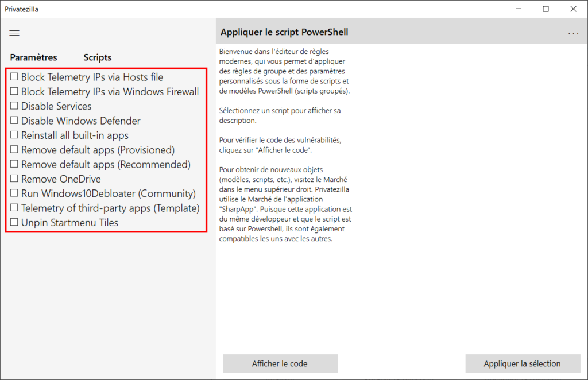
Task: Check Remove default apps (Recommended)
Action: (14, 164)
